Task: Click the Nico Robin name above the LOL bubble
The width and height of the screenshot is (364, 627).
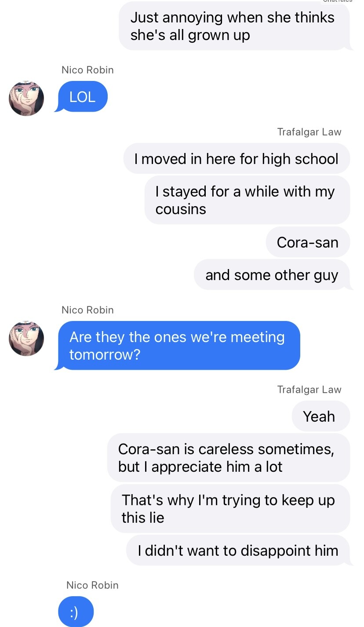Action: [87, 70]
